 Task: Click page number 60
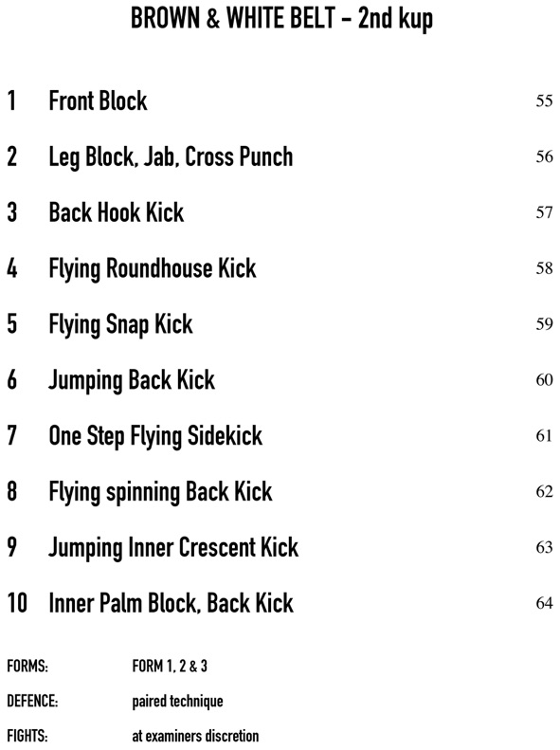tap(544, 380)
